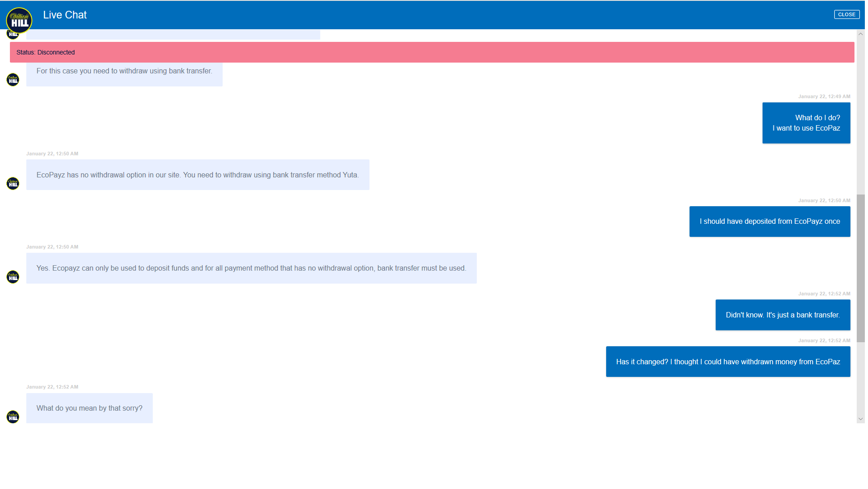Click the vertical scrollbar thumb
This screenshot has width=868, height=489.
tap(860, 268)
